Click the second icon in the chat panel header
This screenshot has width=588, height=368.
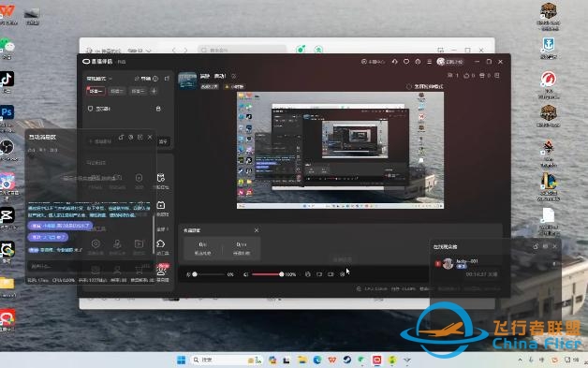click(x=130, y=138)
